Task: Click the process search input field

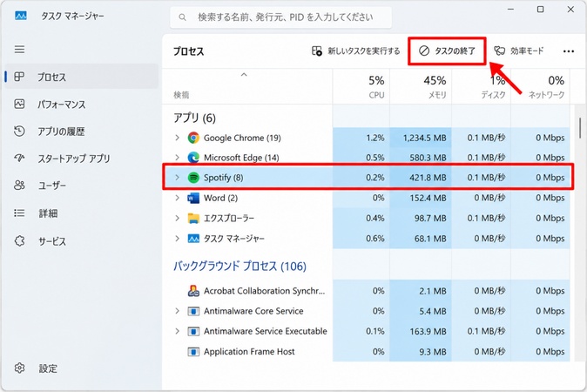Action: 280,17
